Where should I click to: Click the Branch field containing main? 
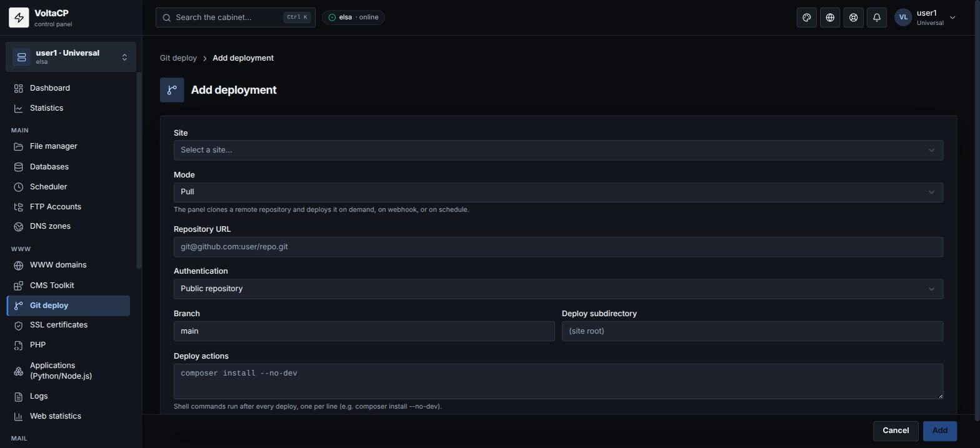point(364,331)
